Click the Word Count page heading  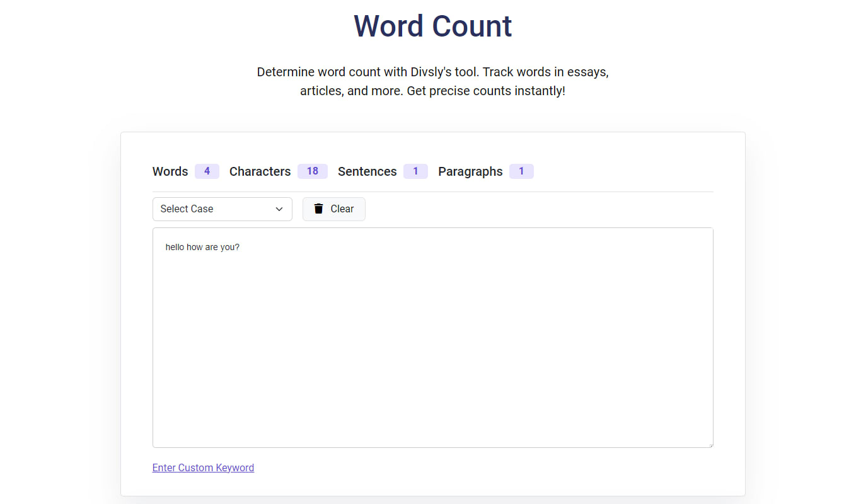pos(433,26)
